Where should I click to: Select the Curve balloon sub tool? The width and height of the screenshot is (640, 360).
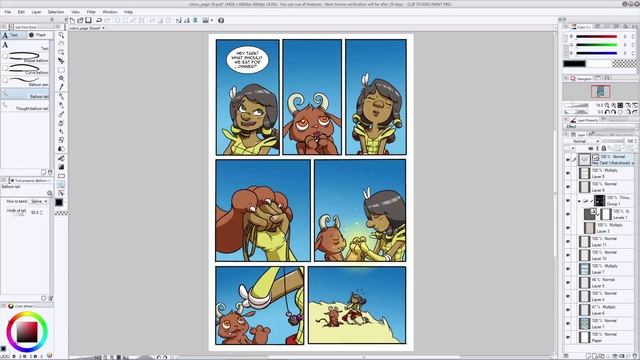pyautogui.click(x=25, y=69)
